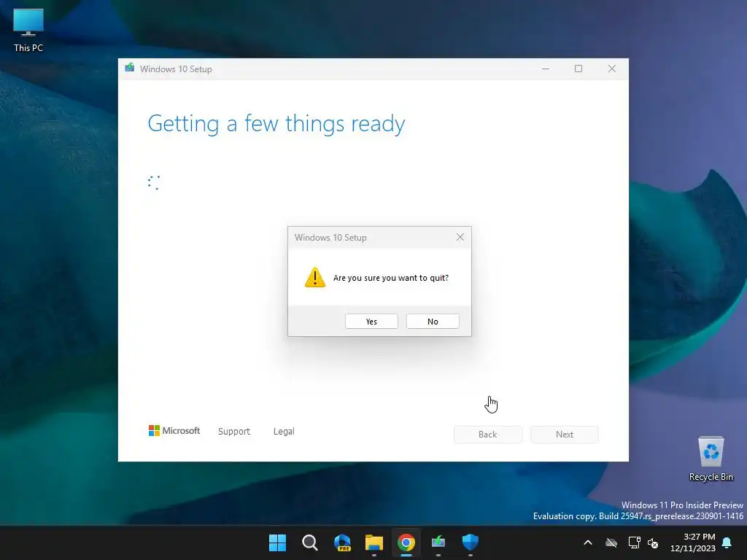Click No to continue setup

click(x=433, y=322)
